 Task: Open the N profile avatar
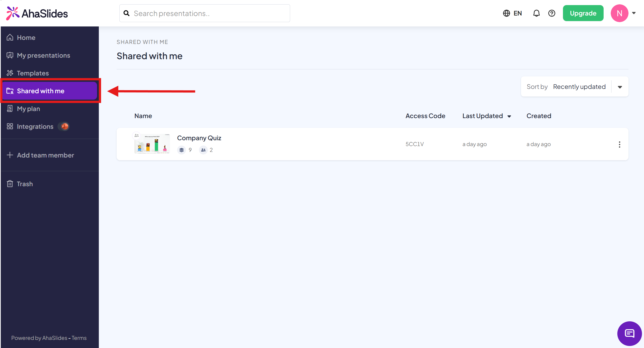pyautogui.click(x=619, y=13)
